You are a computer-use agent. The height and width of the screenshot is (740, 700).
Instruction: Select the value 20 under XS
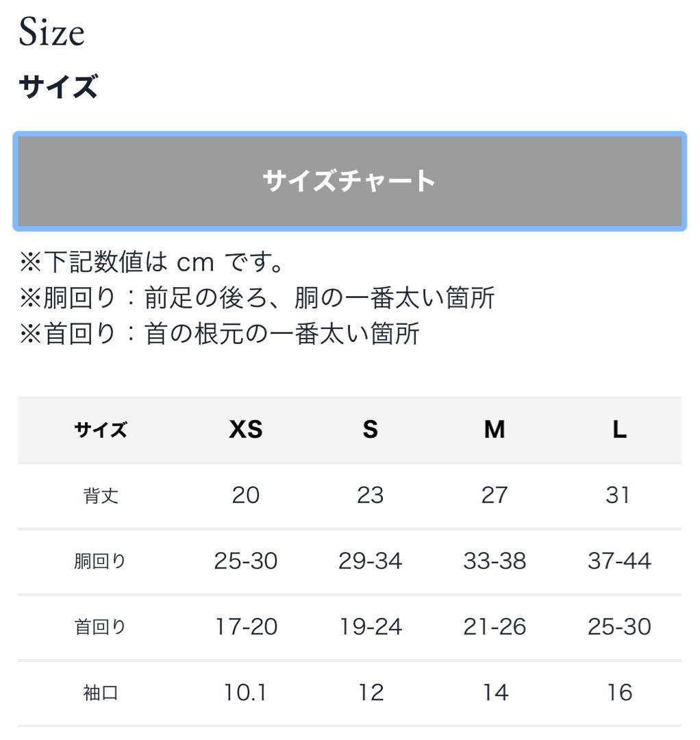point(247,495)
